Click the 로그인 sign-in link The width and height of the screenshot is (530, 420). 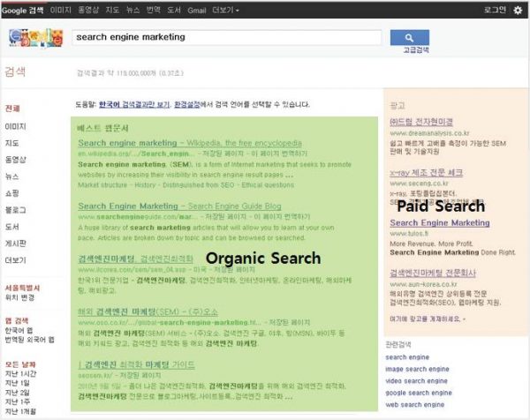(495, 10)
